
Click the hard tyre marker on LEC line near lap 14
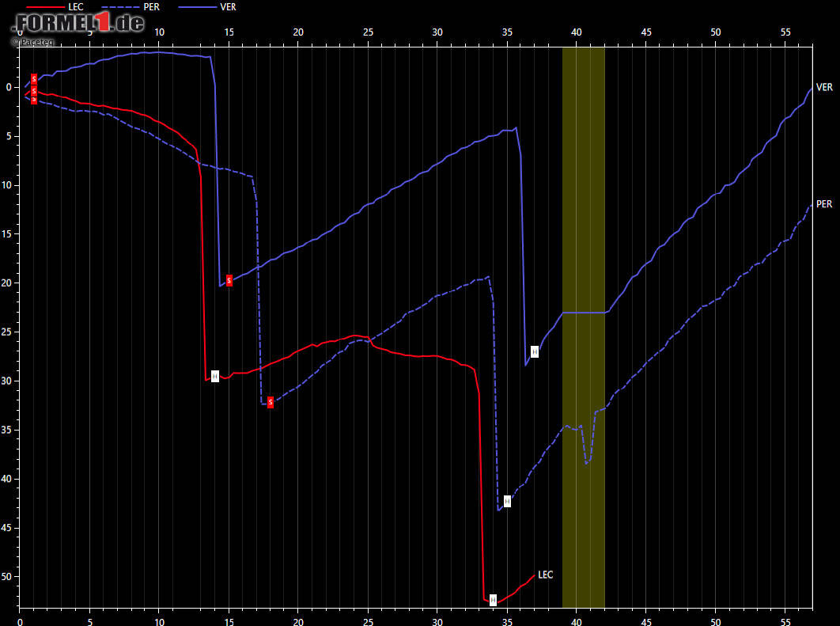214,377
